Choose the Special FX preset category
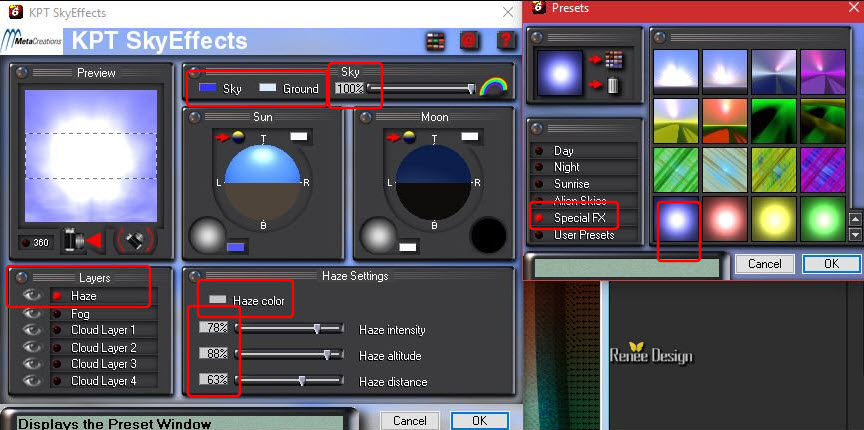This screenshot has height=430, width=864. [584, 218]
